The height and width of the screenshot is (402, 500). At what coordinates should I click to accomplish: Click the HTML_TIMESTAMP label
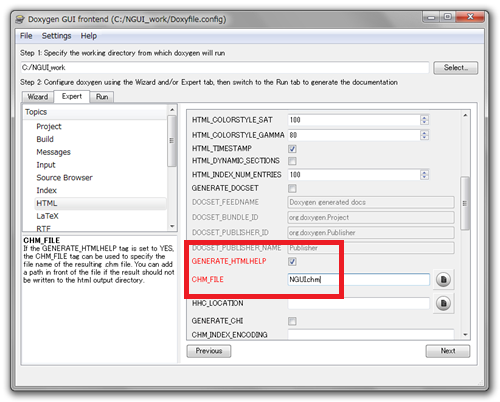[222, 148]
